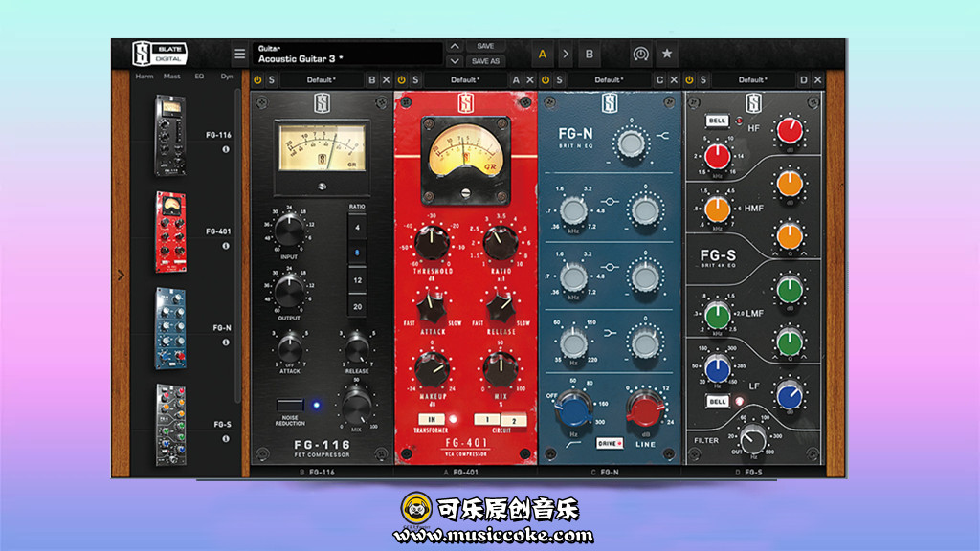Select FG-401 circuit 1

[487, 419]
